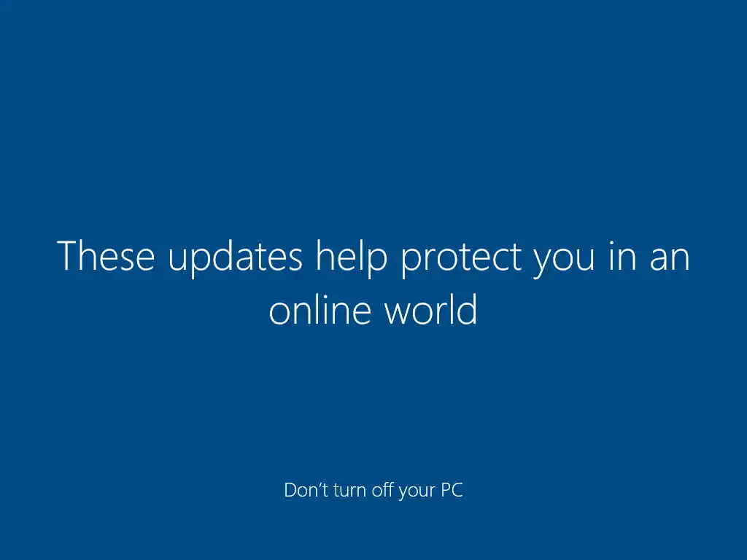Viewport: 747px width, 560px height.
Task: Click the word "protect" in the headline
Action: (461, 260)
